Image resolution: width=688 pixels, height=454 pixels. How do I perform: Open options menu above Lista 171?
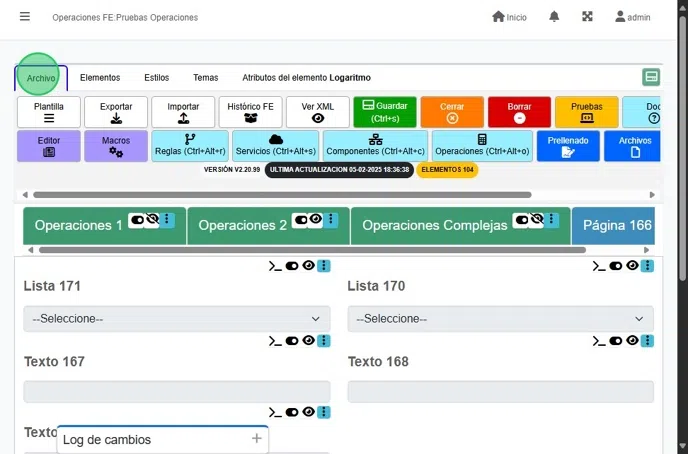[x=324, y=266]
